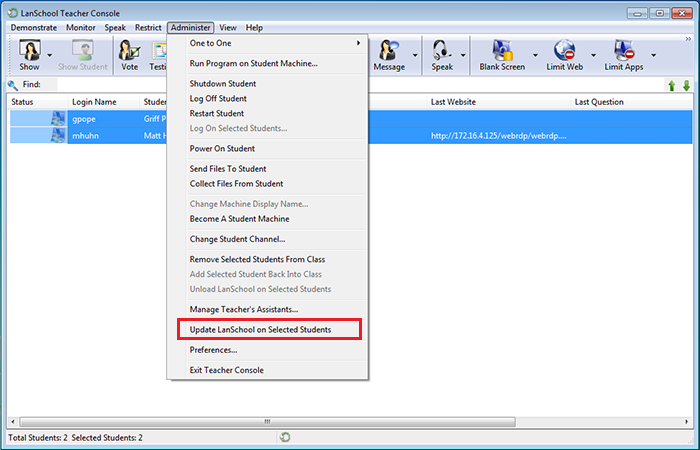
Task: Open the Restrict menu
Action: 148,28
